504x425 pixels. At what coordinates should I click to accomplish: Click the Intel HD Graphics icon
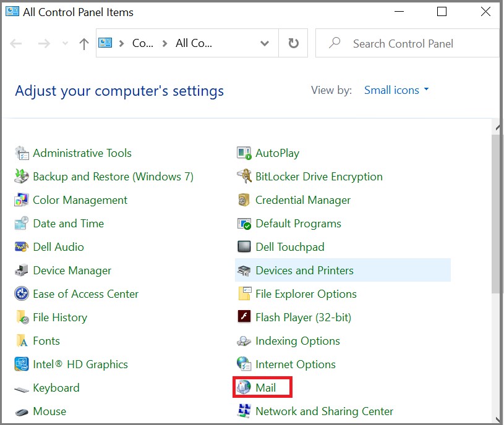[22, 364]
